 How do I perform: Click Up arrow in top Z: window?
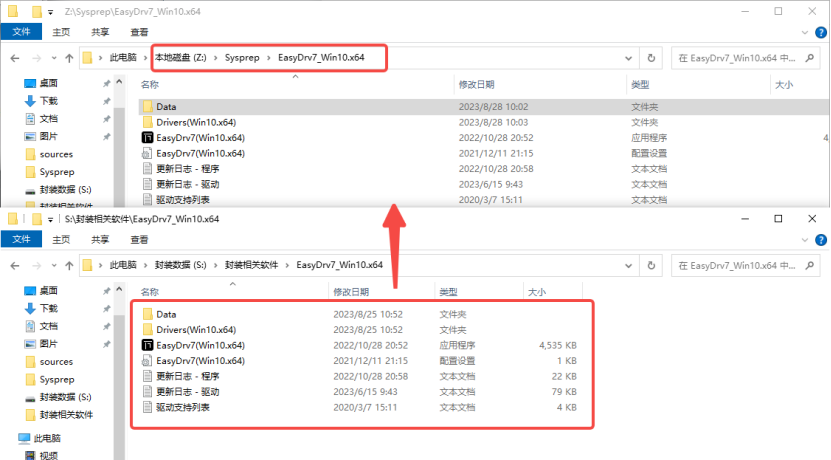(69, 58)
